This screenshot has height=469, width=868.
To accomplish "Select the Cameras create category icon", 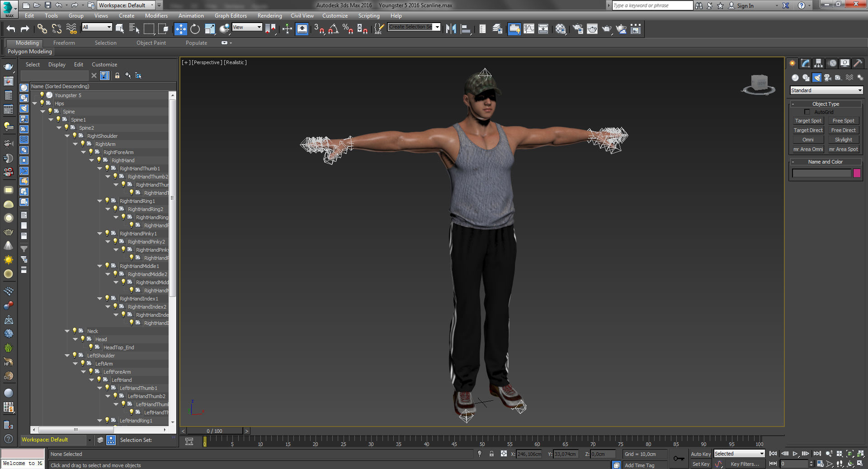I will [828, 78].
